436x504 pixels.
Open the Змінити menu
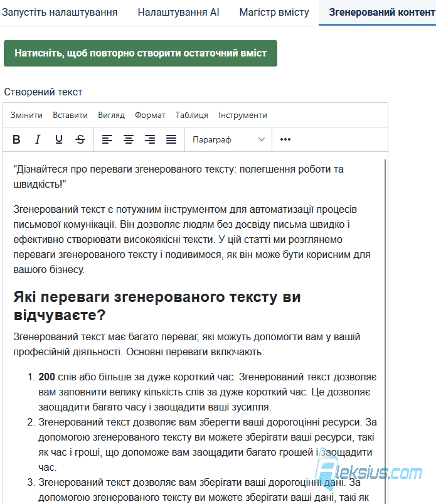pyautogui.click(x=27, y=115)
